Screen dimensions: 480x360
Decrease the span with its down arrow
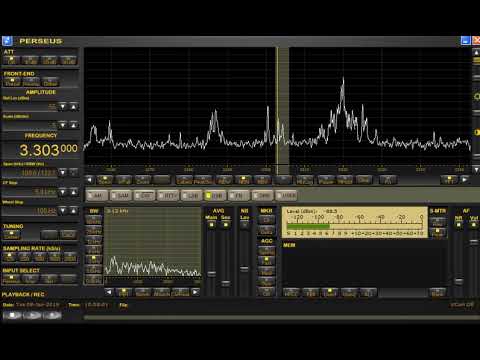pos(62,172)
